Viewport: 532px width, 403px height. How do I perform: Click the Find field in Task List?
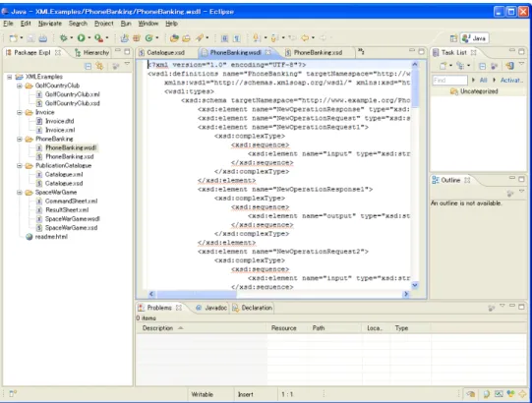click(x=450, y=81)
